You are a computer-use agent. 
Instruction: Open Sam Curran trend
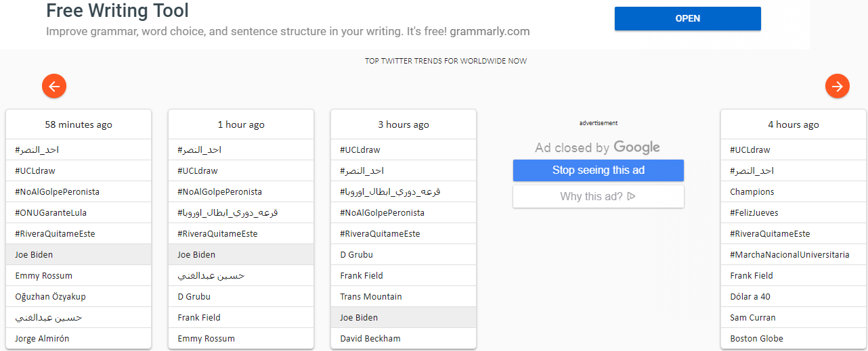point(794,317)
